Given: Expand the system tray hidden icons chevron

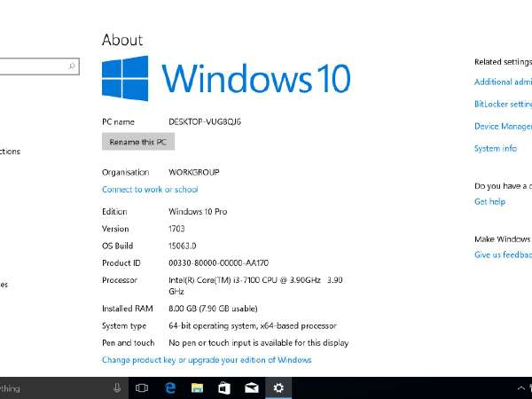Looking at the screenshot, I should tap(521, 387).
